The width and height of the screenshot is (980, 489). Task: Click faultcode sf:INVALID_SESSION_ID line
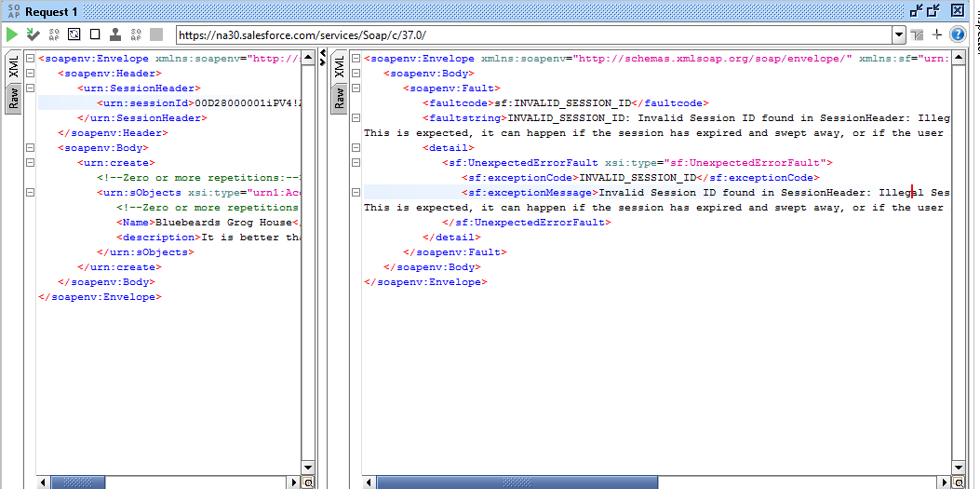566,103
